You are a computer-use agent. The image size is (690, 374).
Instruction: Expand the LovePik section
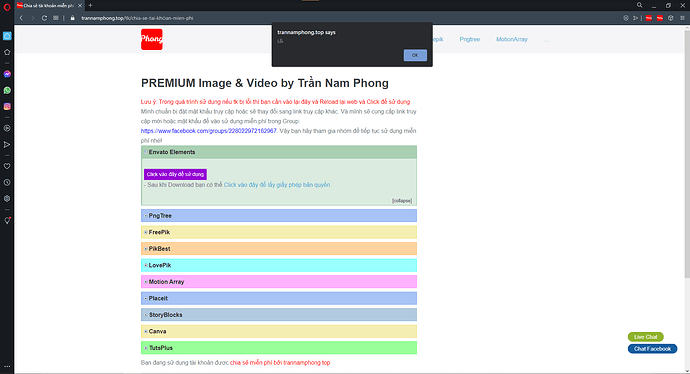click(279, 265)
